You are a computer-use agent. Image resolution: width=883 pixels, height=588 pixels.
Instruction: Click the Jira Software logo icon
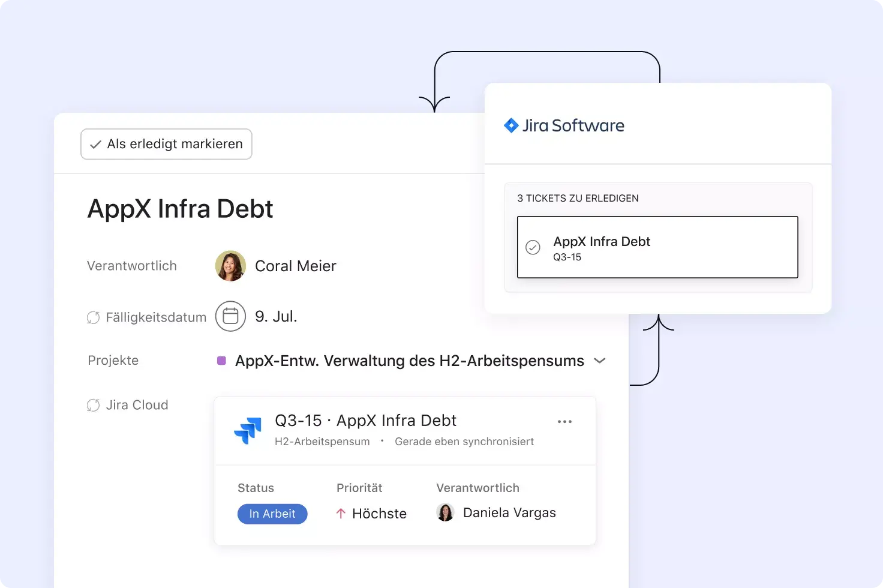click(x=511, y=125)
